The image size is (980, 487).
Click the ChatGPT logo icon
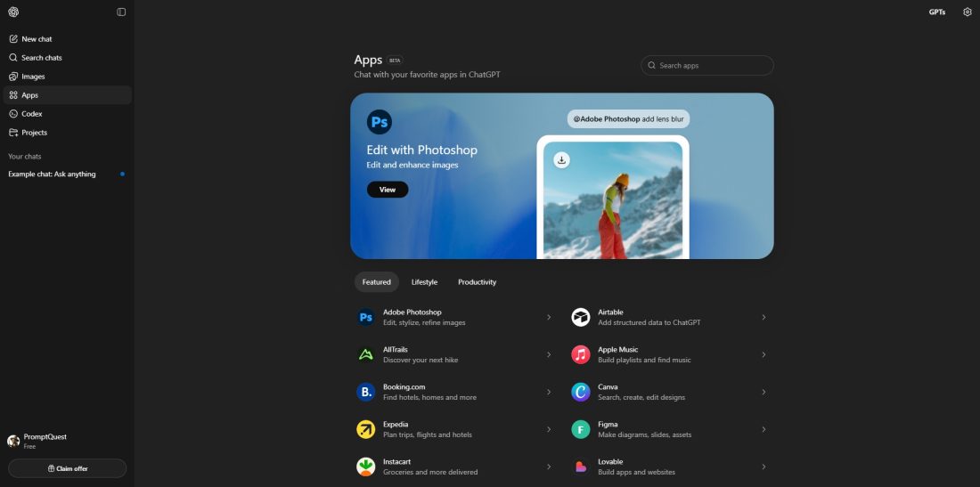13,12
